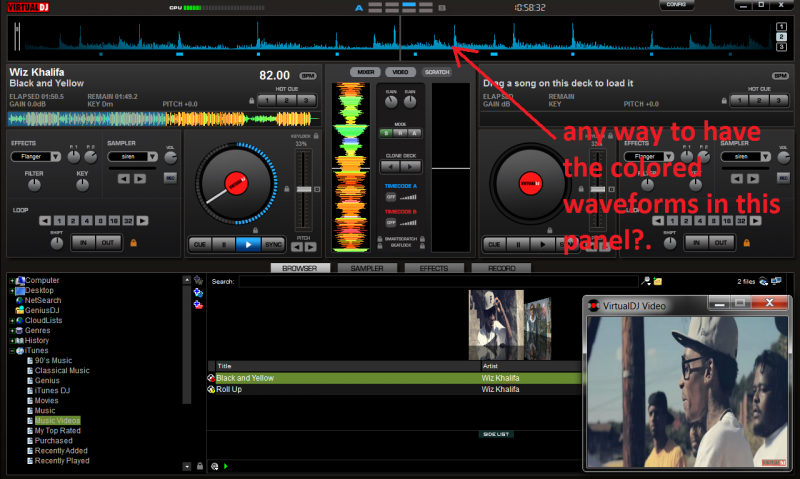Click the album cover thumbnail in the browser
Image resolution: width=800 pixels, height=479 pixels.
496,325
